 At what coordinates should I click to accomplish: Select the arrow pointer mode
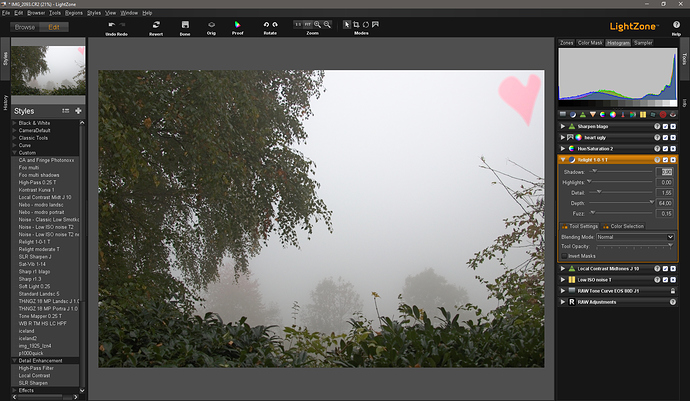coord(347,25)
